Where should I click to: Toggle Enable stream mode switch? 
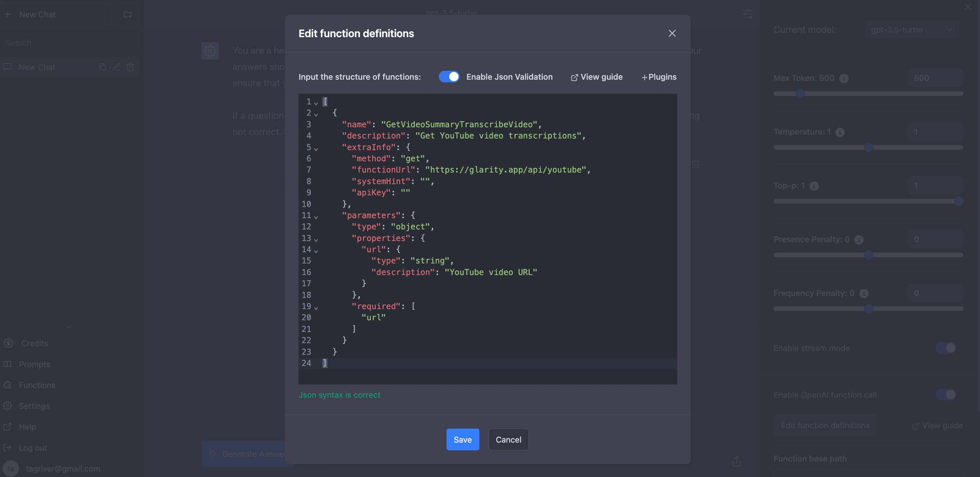coord(946,348)
